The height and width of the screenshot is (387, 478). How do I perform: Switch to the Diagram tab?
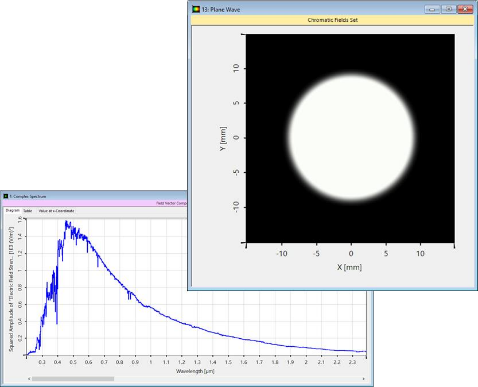(x=13, y=211)
